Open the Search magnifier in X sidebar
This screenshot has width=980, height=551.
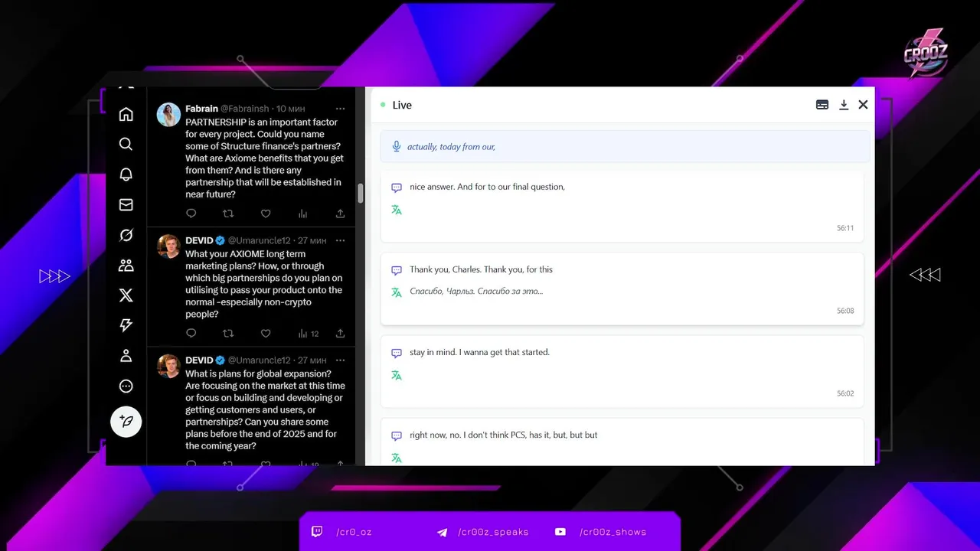coord(126,144)
